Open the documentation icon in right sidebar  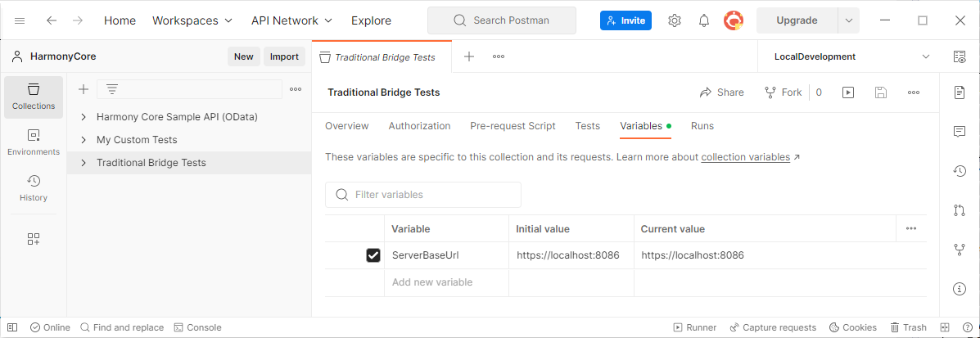960,92
